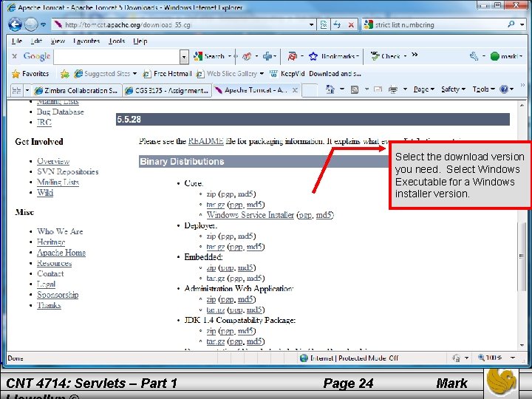The height and width of the screenshot is (399, 532).
Task: Open the File menu
Action: [16, 41]
